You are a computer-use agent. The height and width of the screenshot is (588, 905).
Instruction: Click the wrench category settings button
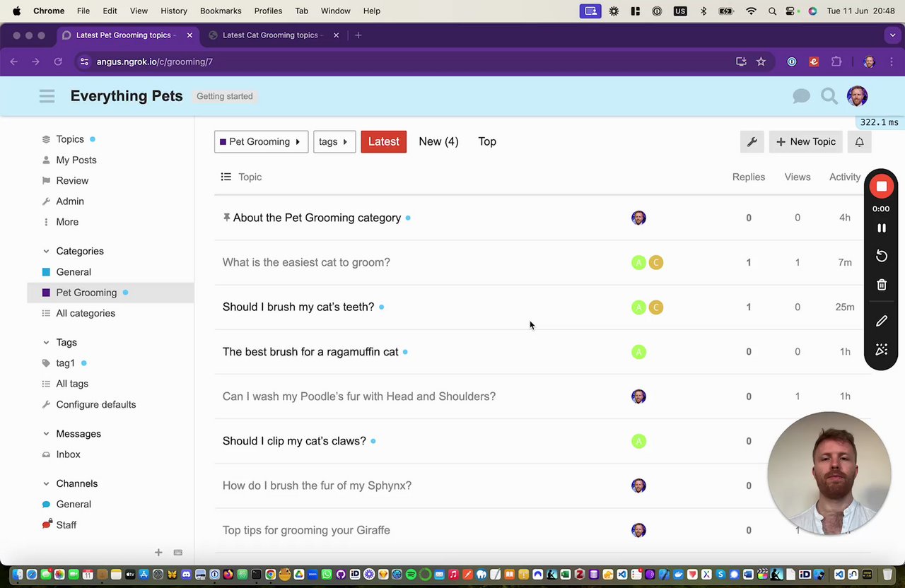752,141
